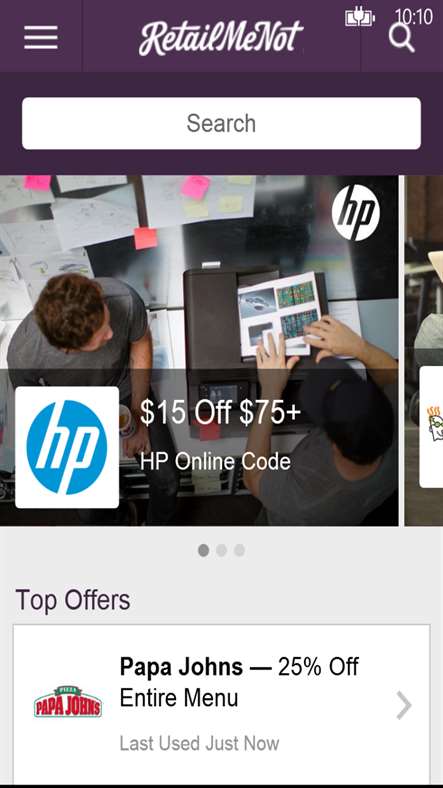The width and height of the screenshot is (443, 788).
Task: Check the battery charging status icon
Action: coord(360,18)
